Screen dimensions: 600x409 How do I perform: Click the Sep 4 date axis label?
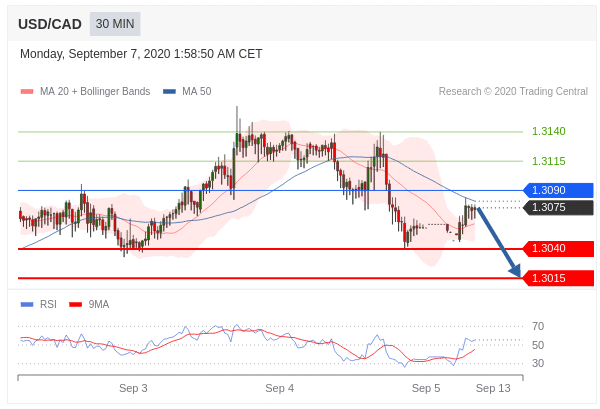280,388
